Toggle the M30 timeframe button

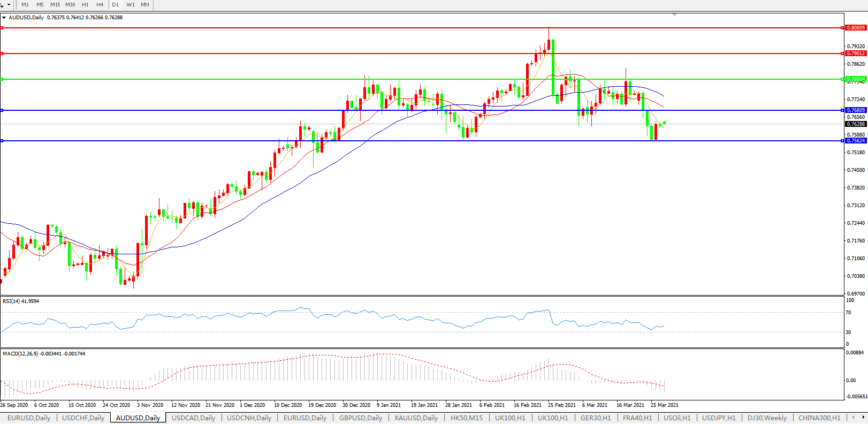[70, 5]
